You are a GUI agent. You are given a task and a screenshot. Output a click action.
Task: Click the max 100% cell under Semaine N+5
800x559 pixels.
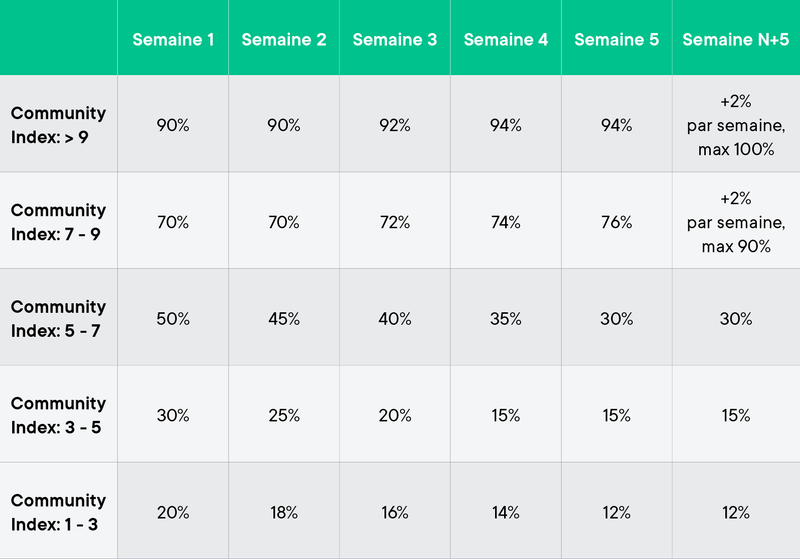pyautogui.click(x=736, y=124)
